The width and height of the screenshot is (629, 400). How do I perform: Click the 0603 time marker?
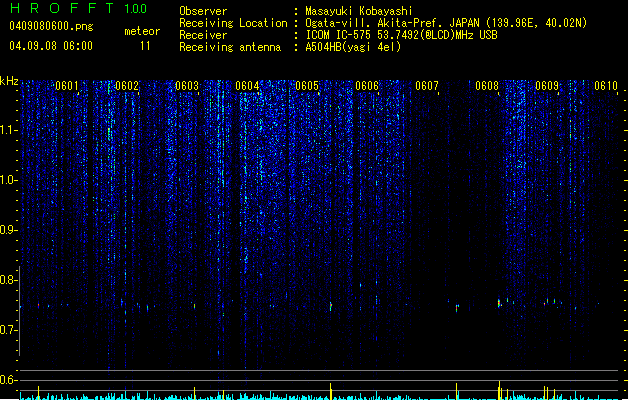coord(187,86)
